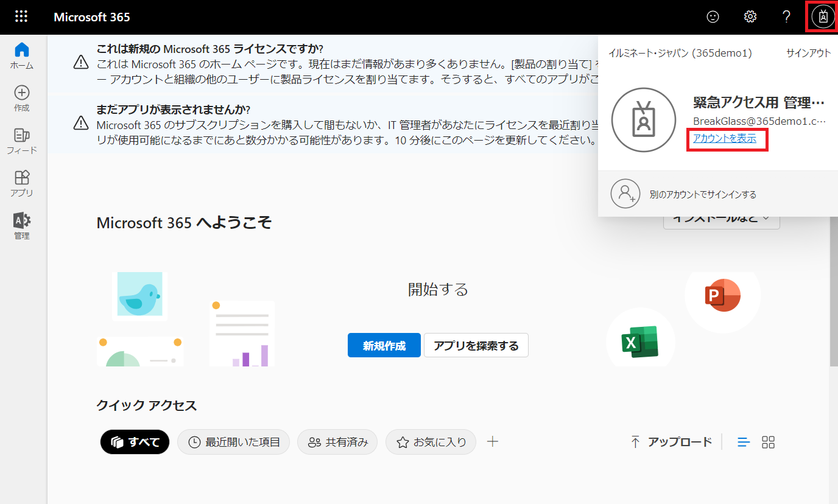Click the イルミネート・ジャパン (365demo1) organization name
Image resolution: width=838 pixels, height=504 pixels.
click(680, 53)
